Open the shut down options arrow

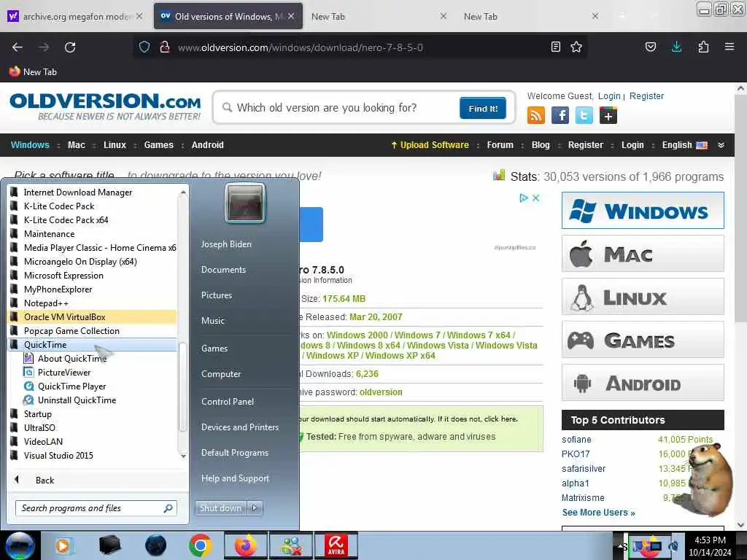[x=255, y=508]
